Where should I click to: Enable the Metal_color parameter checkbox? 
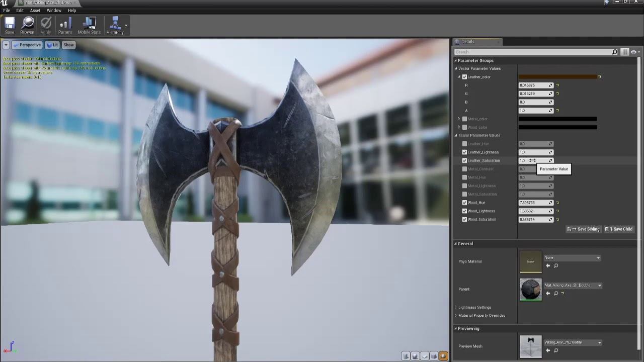coord(464,119)
